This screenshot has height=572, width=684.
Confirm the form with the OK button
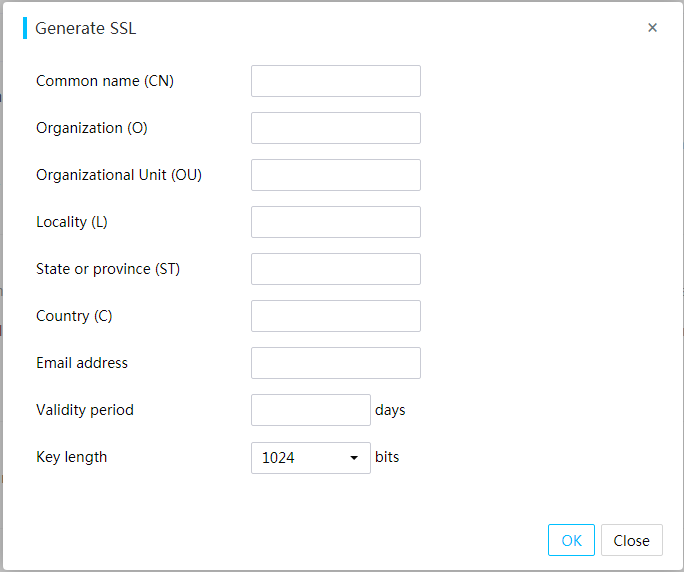(x=571, y=540)
